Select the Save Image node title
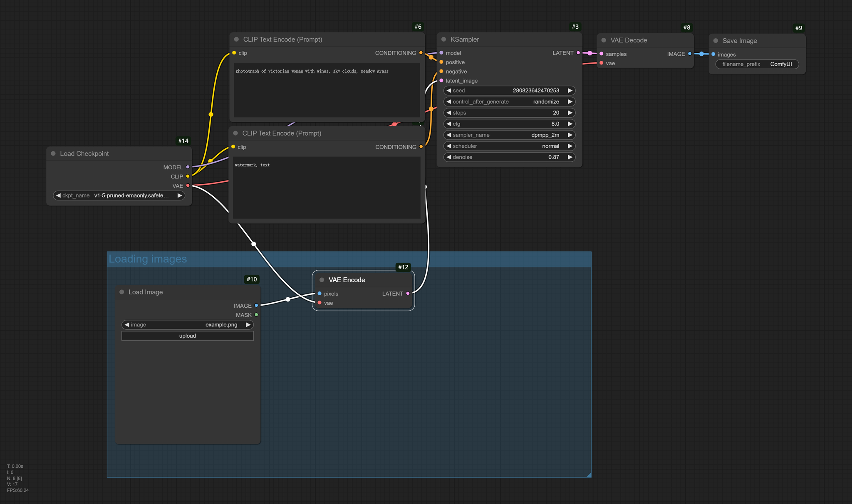This screenshot has width=852, height=504. coord(739,41)
